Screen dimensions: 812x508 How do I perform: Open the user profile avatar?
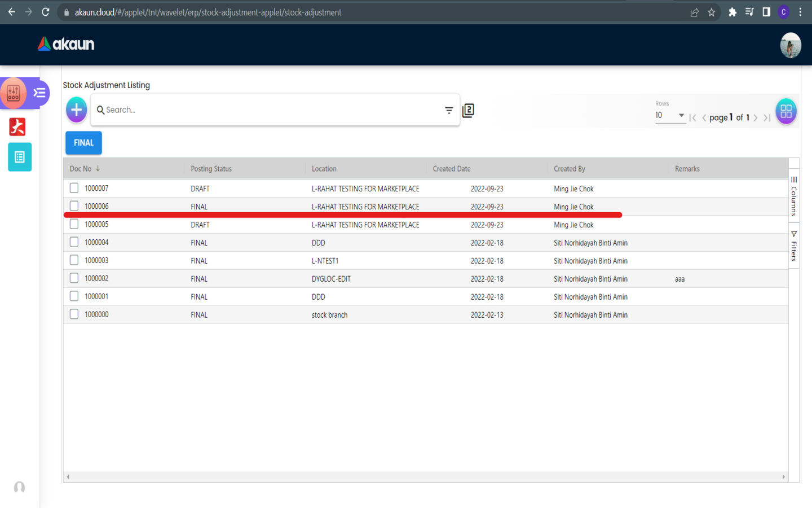pos(790,45)
